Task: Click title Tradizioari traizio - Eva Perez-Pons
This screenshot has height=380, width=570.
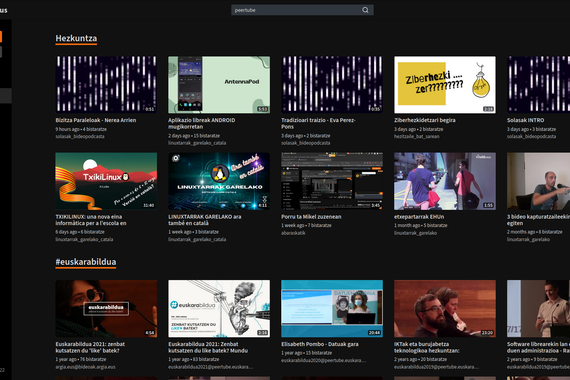Action: pos(318,123)
